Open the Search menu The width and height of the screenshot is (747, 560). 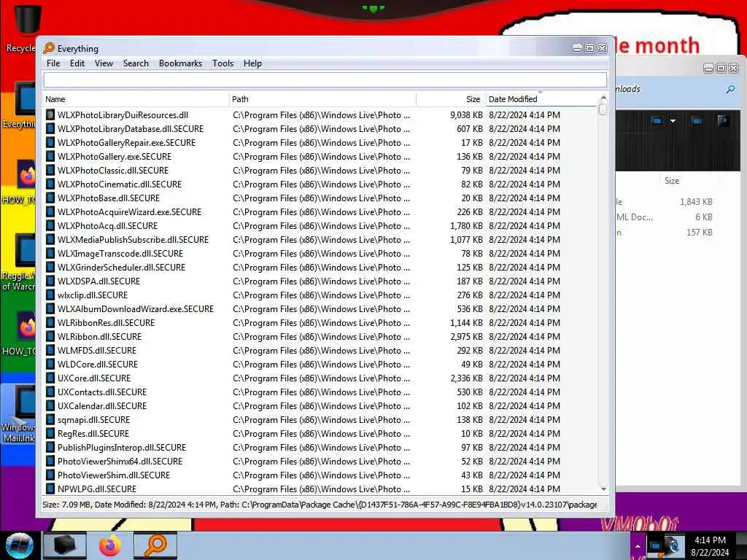pos(136,63)
